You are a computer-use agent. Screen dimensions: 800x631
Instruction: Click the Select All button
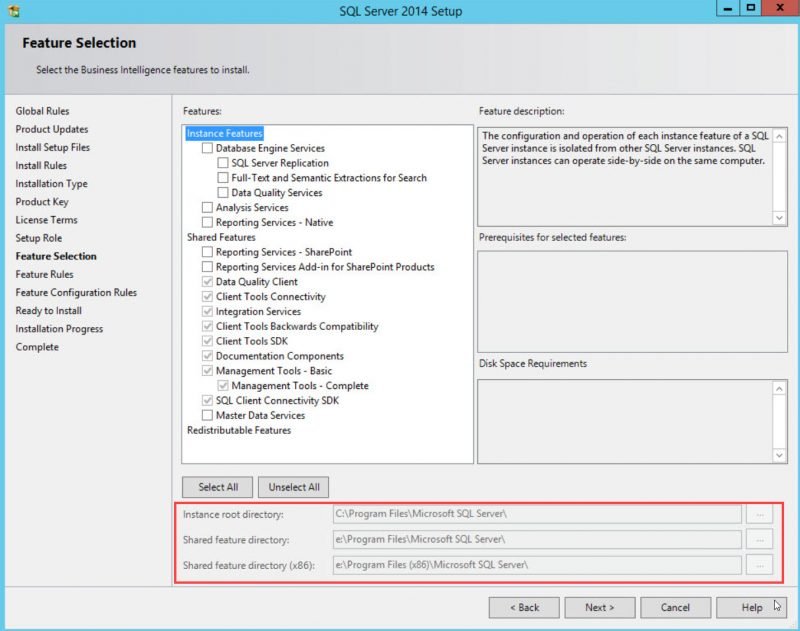pyautogui.click(x=218, y=487)
